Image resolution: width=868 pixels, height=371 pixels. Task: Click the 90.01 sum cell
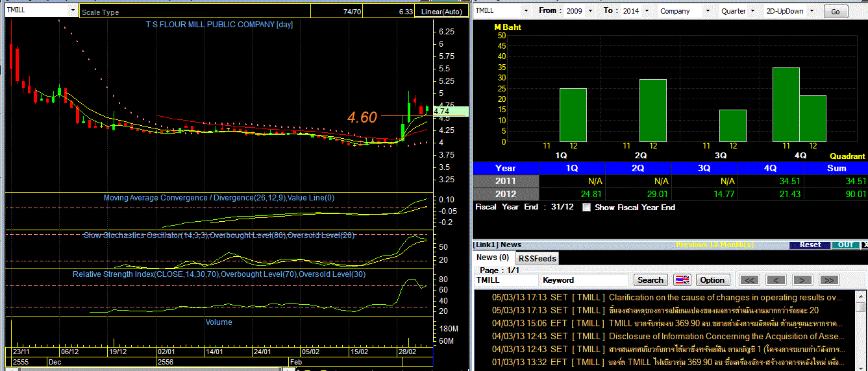point(837,194)
